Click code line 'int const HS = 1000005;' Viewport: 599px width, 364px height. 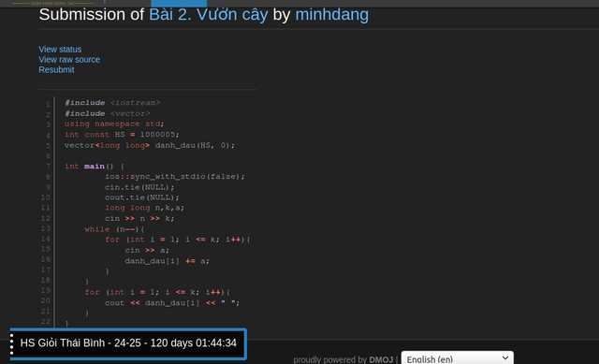[122, 135]
